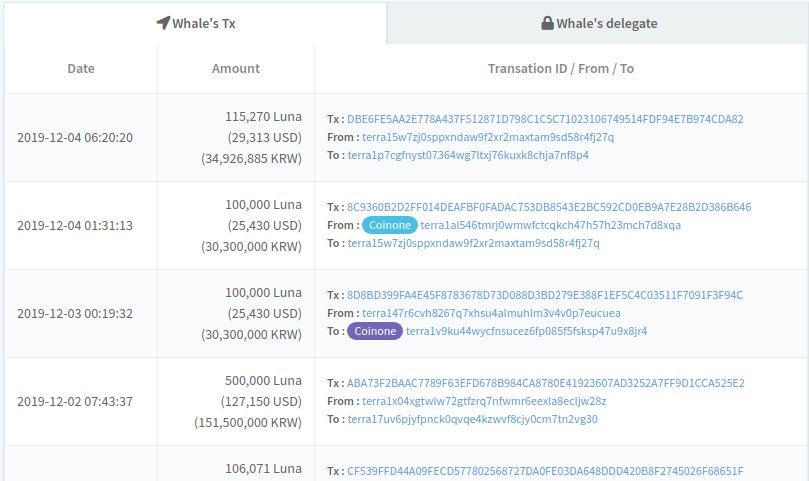The height and width of the screenshot is (481, 809).
Task: Select date 2019-12-03 00:19:32
Action: (75, 314)
